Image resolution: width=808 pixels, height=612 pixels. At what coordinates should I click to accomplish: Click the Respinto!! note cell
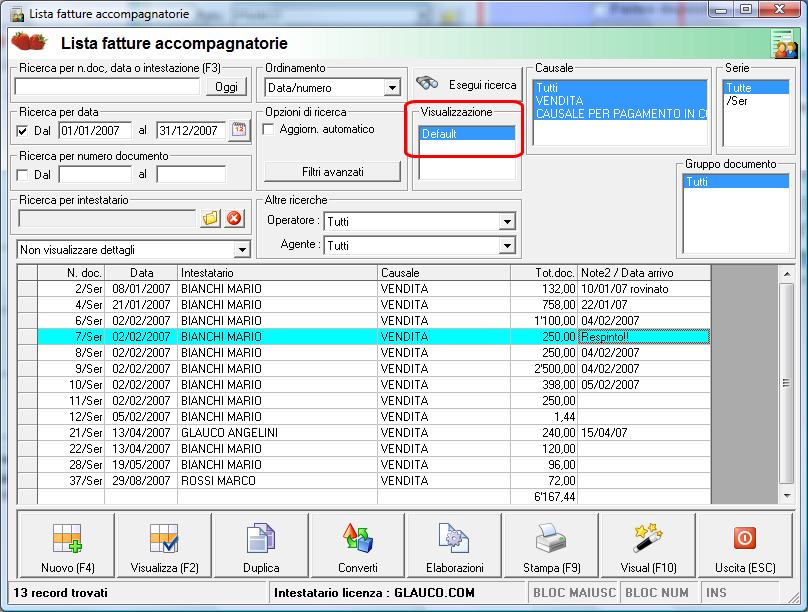point(644,336)
